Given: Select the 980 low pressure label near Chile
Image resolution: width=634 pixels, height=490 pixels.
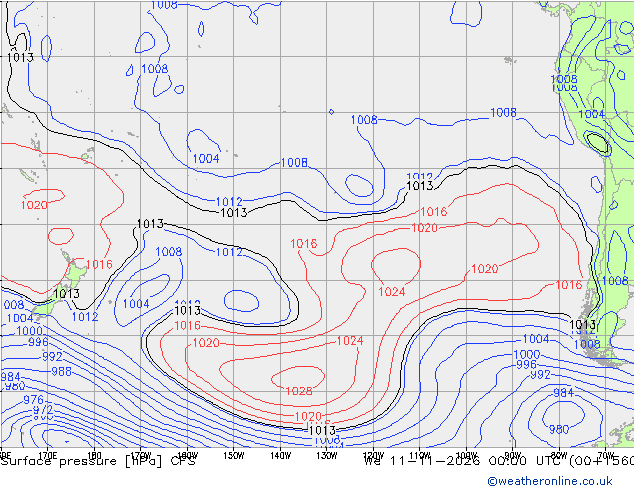Looking at the screenshot, I should pyautogui.click(x=559, y=429).
